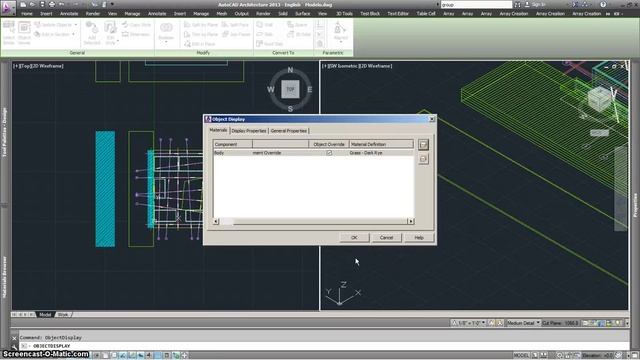Open the Home ribbon tab
This screenshot has width=640, height=360.
click(x=27, y=13)
